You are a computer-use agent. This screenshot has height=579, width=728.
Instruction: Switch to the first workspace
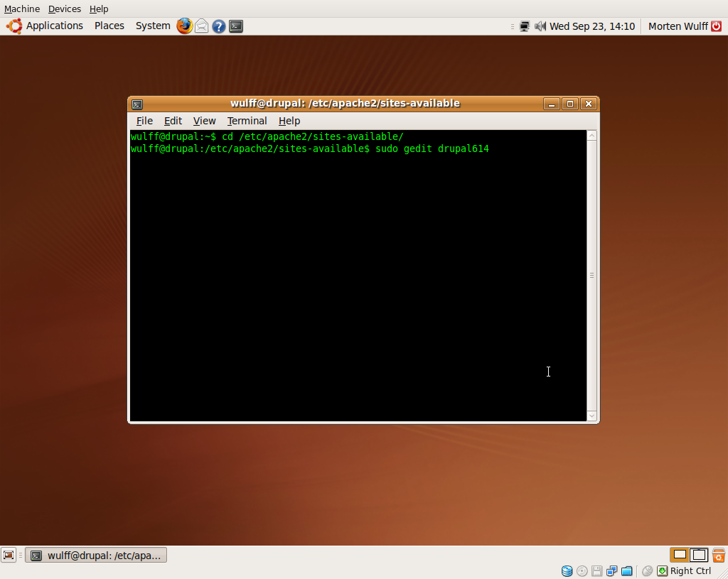680,554
